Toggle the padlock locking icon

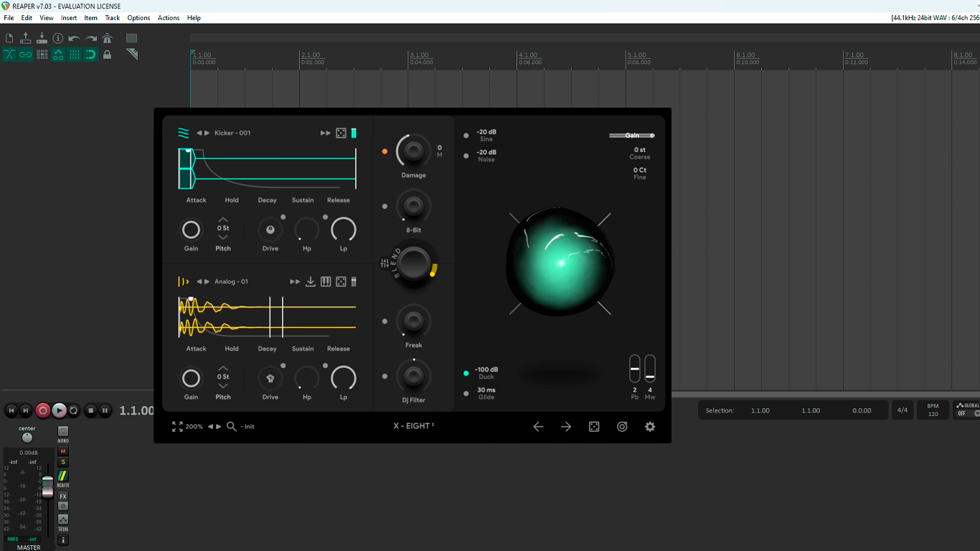pos(107,55)
